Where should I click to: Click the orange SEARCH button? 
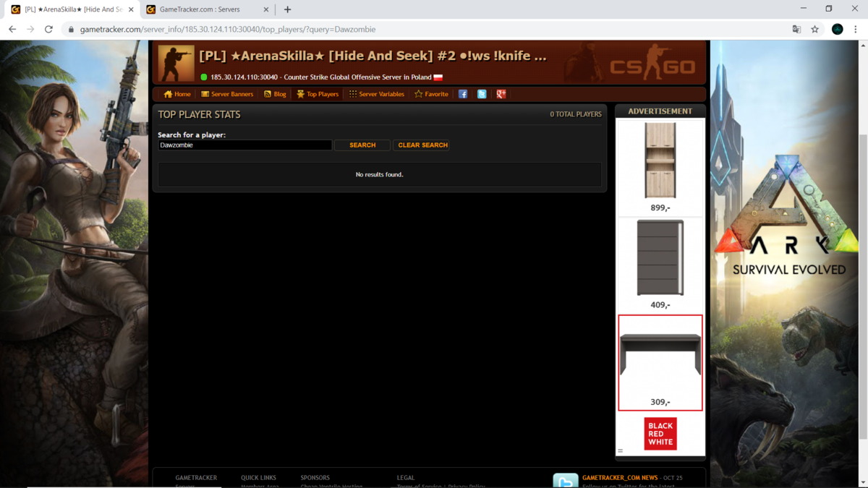coord(362,145)
